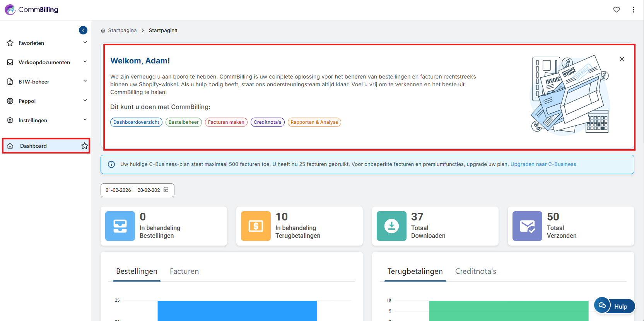
Task: Open the Instellingen sidebar menu
Action: coord(46,120)
